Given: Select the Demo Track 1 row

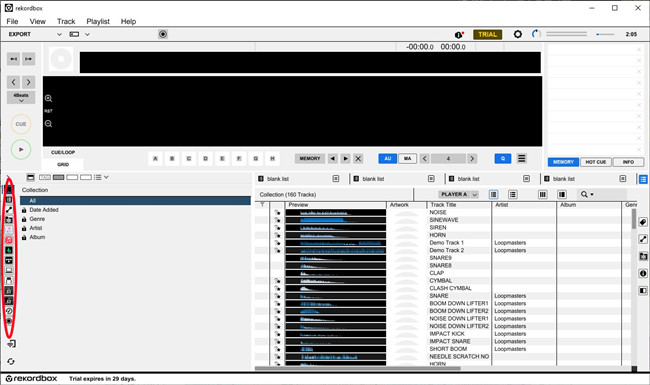Looking at the screenshot, I should coord(444,243).
